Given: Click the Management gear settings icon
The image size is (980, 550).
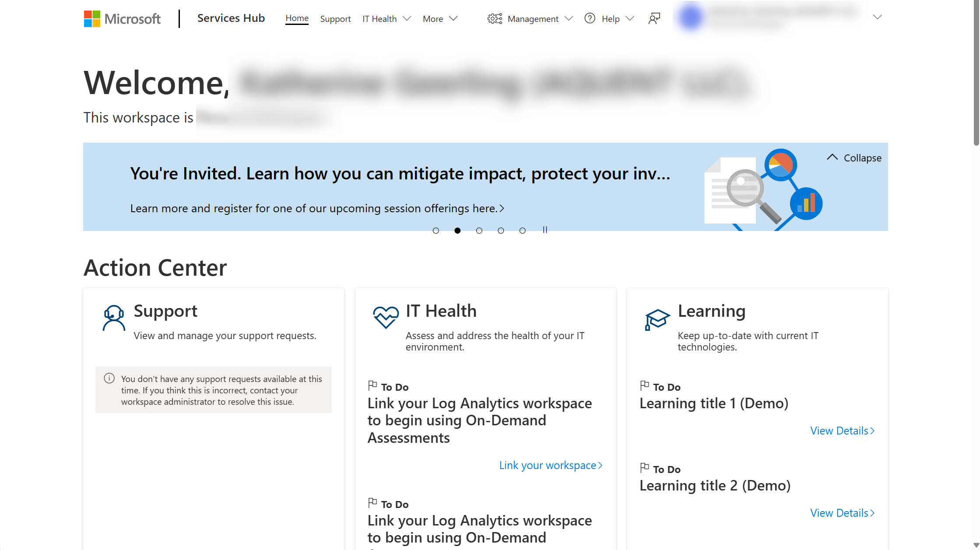Looking at the screenshot, I should point(495,18).
